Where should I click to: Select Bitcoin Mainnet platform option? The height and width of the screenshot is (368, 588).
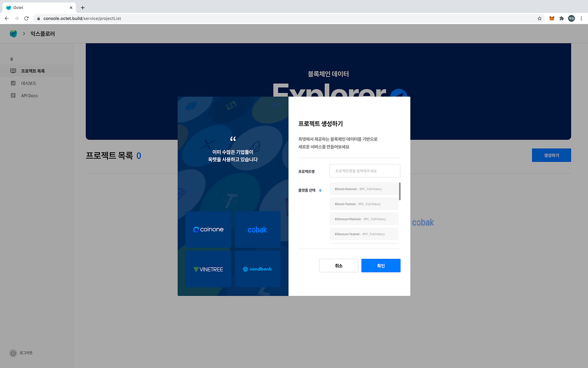pos(364,189)
